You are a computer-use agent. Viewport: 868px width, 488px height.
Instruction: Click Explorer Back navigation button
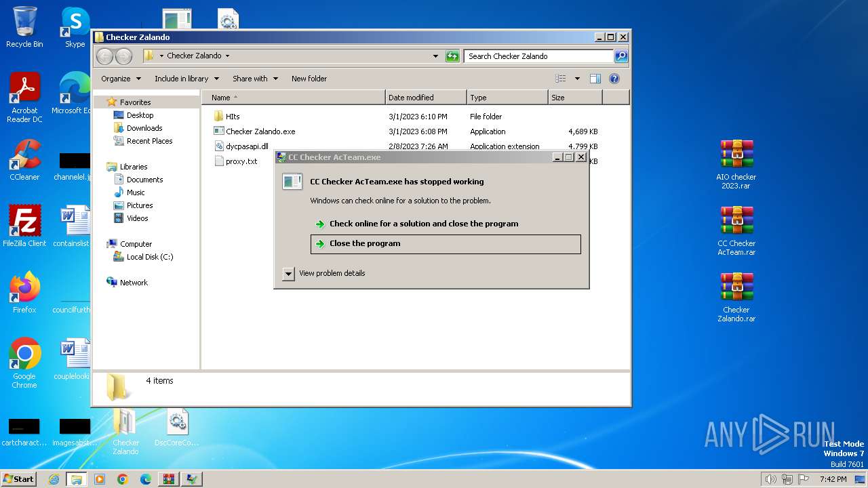tap(104, 56)
